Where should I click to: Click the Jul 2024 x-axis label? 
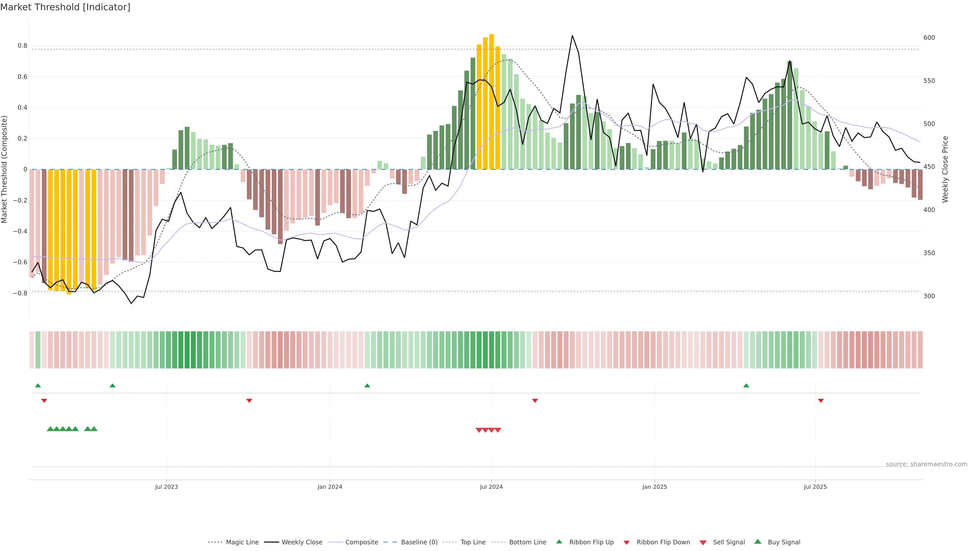click(x=491, y=487)
